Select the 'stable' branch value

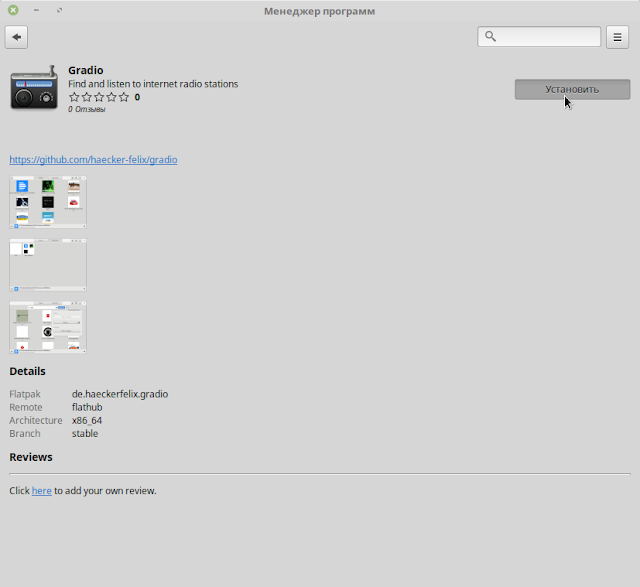(85, 434)
